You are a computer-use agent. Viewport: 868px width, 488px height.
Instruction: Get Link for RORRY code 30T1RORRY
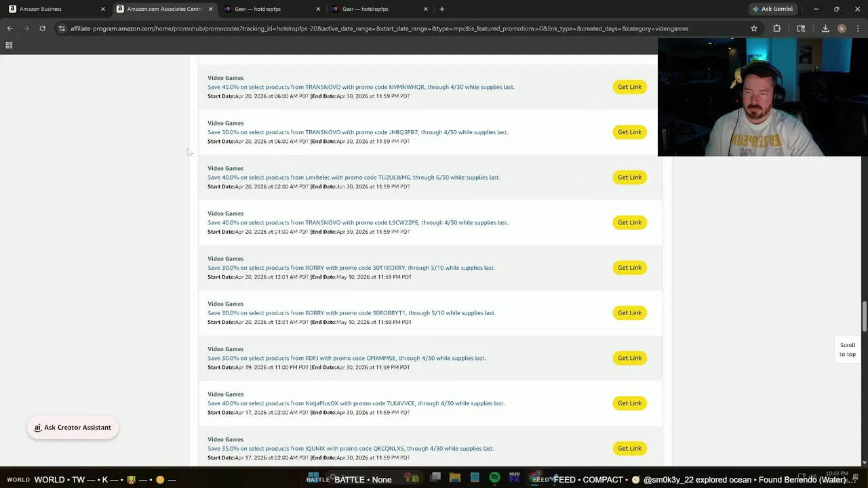click(x=629, y=268)
